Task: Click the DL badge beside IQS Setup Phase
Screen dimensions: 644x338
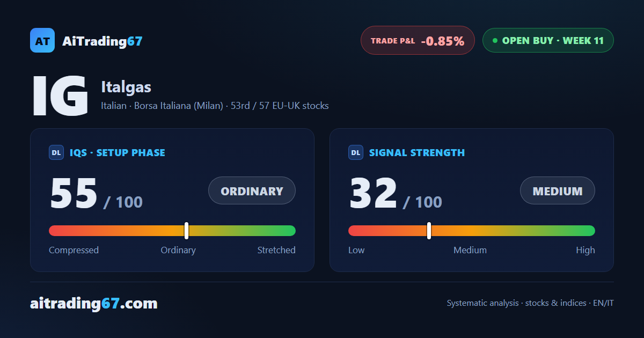Action: click(56, 152)
